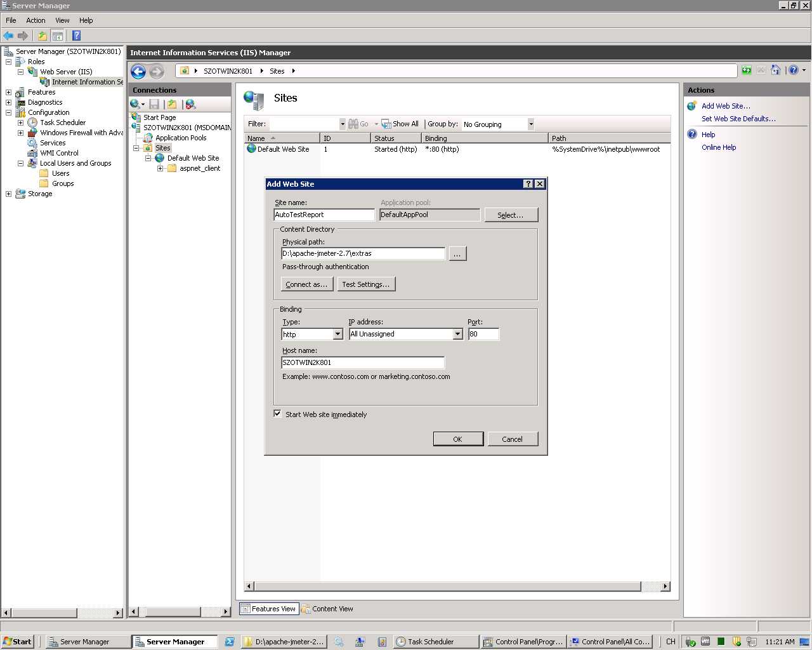The width and height of the screenshot is (812, 650).
Task: Switch to Task Scheduler taskbar button
Action: coord(436,642)
